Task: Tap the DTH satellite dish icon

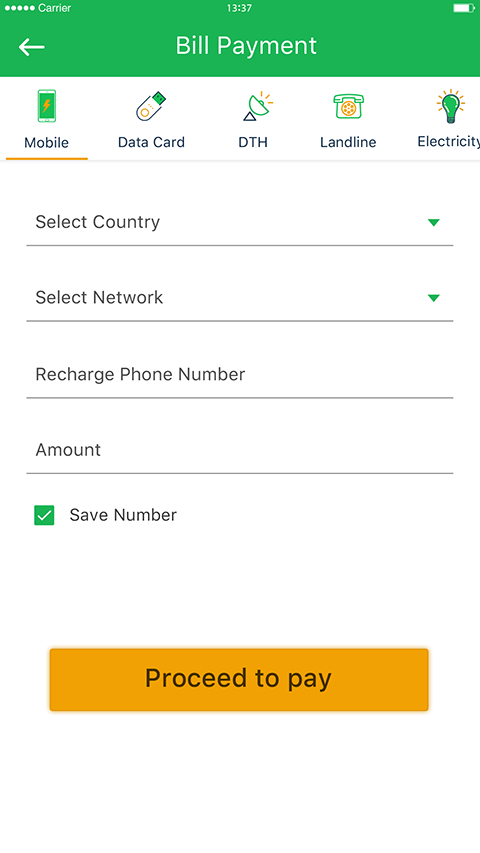Action: click(257, 106)
